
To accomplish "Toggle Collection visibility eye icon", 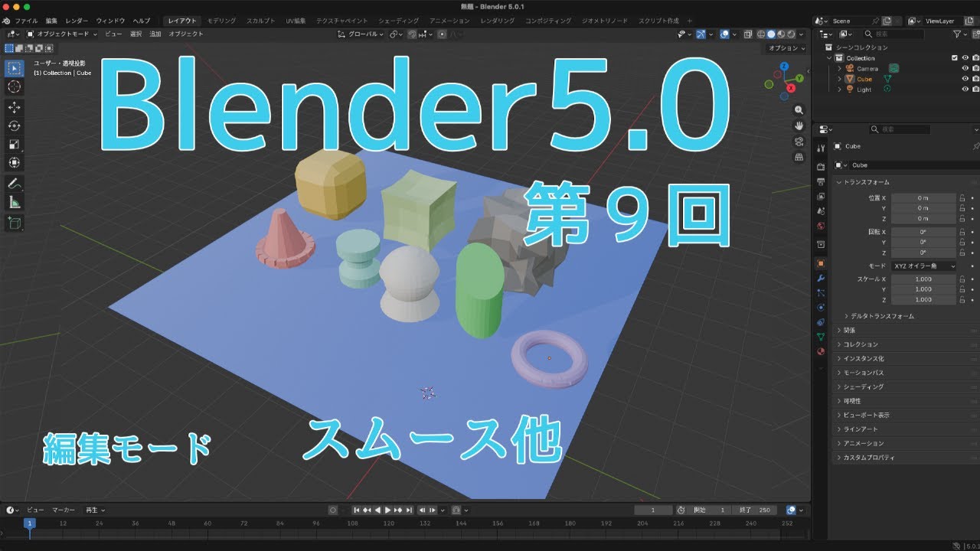I will click(x=965, y=58).
